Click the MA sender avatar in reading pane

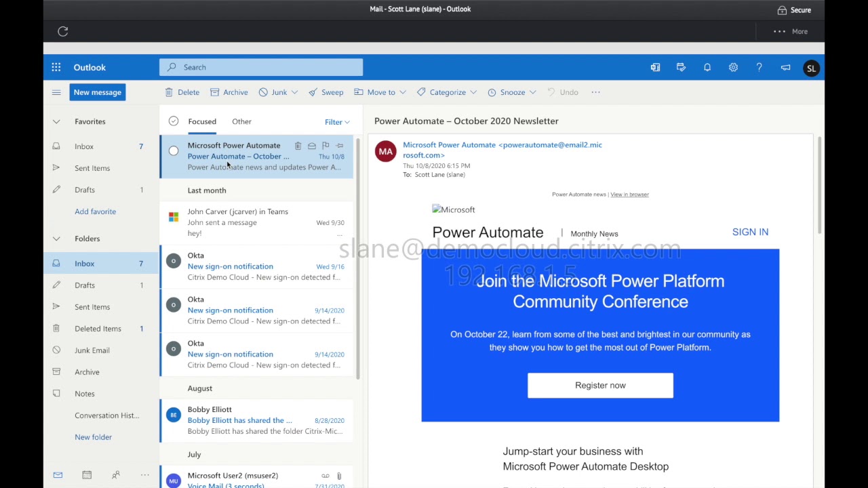pyautogui.click(x=386, y=151)
